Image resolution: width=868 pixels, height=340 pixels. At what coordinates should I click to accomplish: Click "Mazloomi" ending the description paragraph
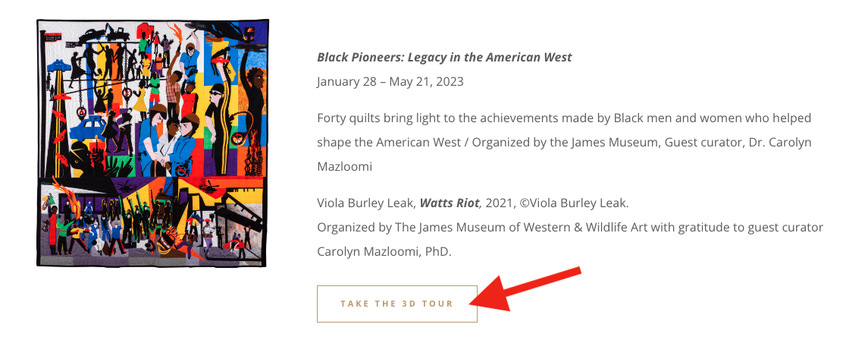[343, 165]
